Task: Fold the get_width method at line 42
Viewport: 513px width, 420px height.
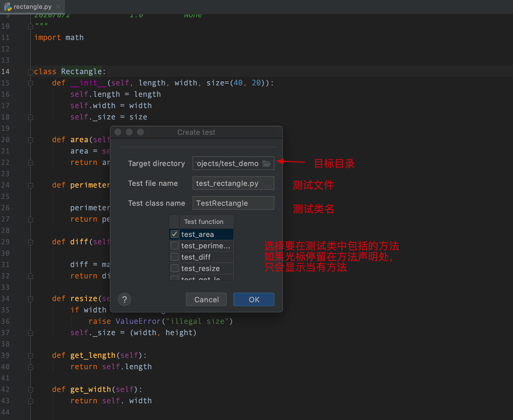Action: pyautogui.click(x=31, y=390)
